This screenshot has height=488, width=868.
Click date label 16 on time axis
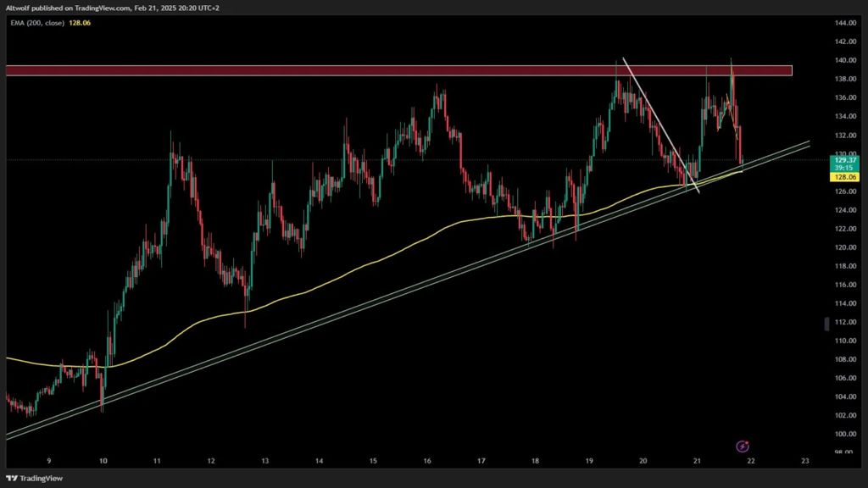click(x=427, y=460)
